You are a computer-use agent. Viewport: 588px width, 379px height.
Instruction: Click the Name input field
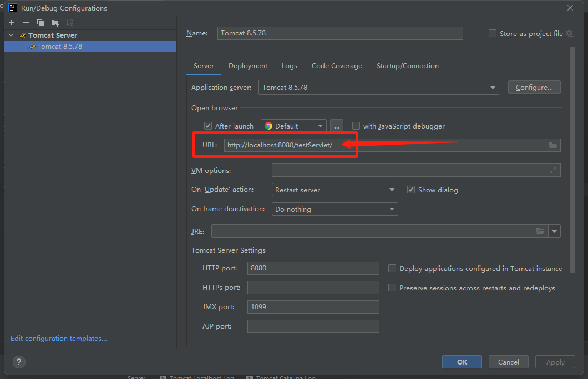click(x=340, y=33)
